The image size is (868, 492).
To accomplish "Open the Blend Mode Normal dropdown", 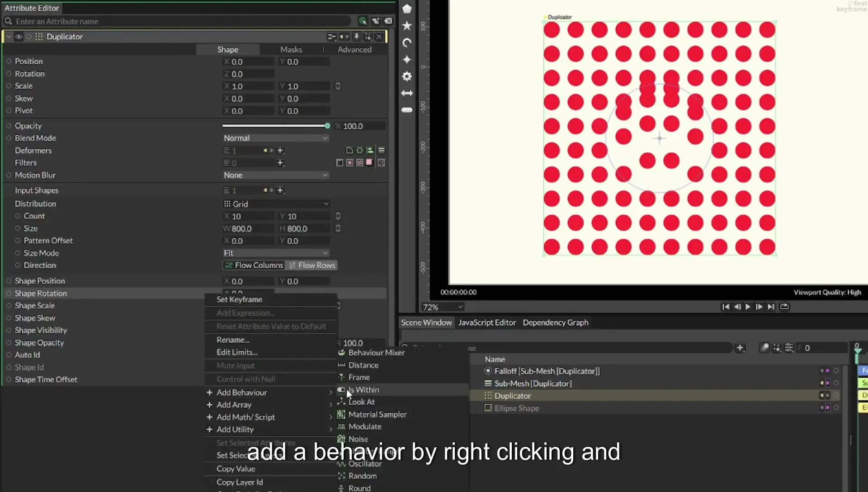I will pyautogui.click(x=276, y=138).
